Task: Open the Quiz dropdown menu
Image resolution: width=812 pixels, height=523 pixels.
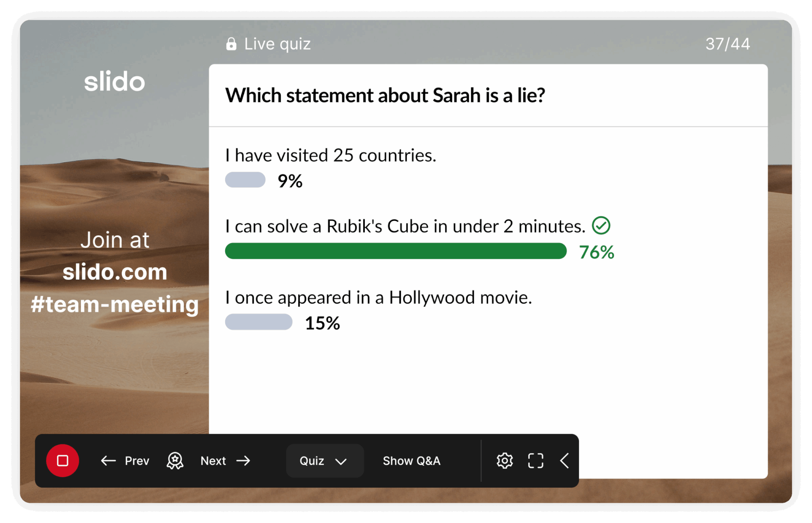Action: point(324,461)
